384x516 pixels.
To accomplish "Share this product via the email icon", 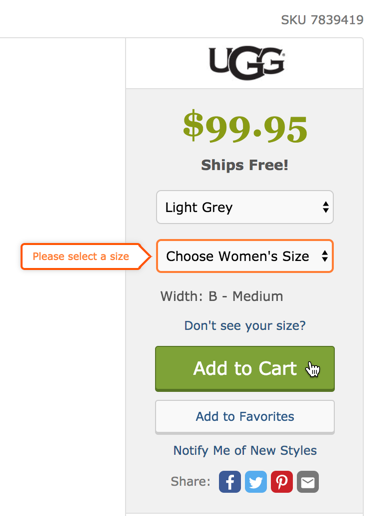I will click(x=308, y=482).
